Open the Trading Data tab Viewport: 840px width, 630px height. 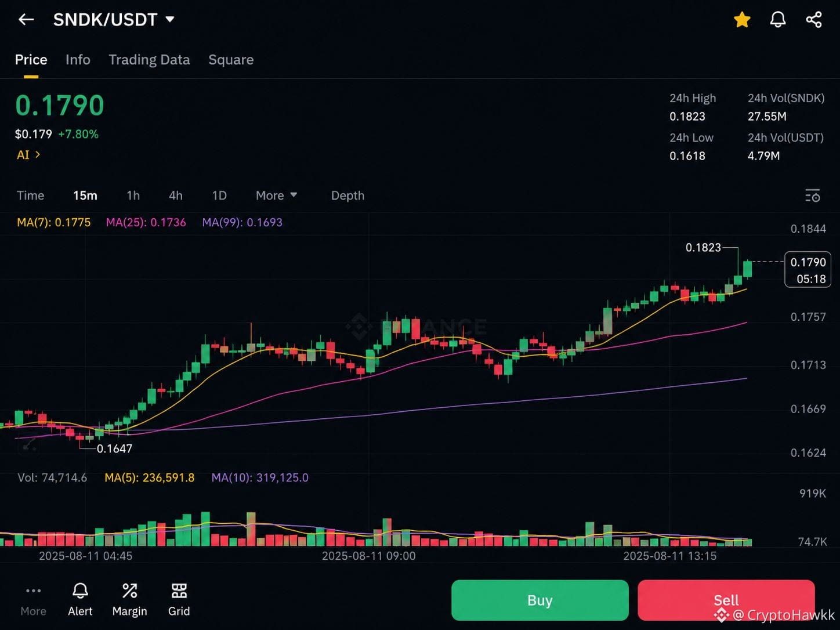pyautogui.click(x=149, y=60)
